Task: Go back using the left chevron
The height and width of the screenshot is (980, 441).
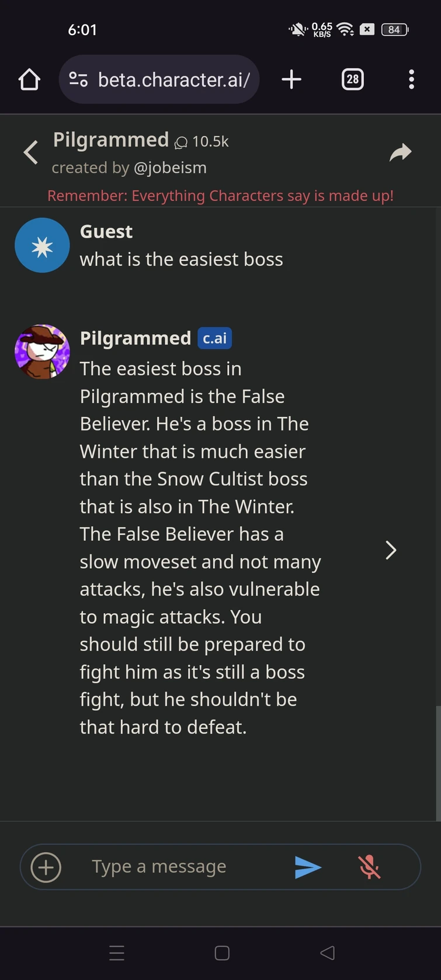Action: point(31,152)
